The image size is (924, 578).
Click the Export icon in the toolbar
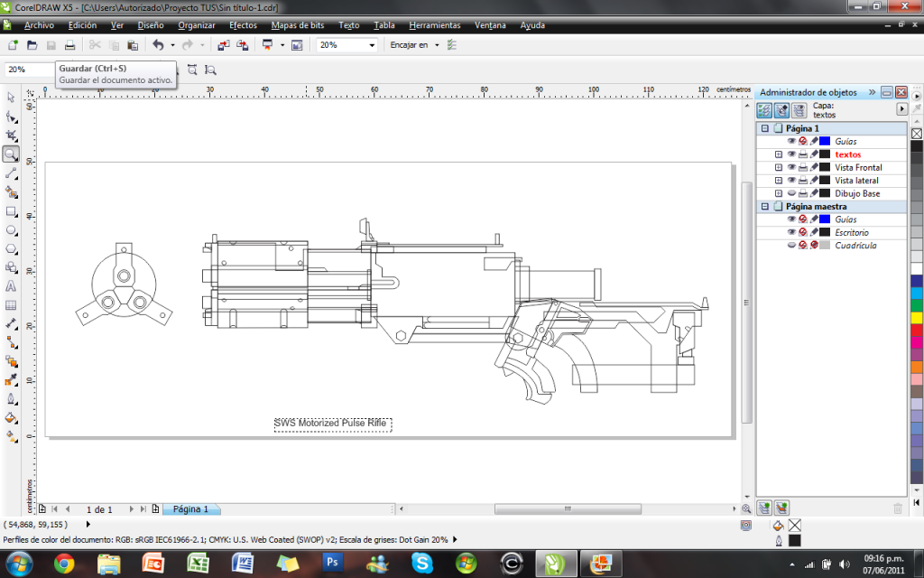tap(242, 45)
